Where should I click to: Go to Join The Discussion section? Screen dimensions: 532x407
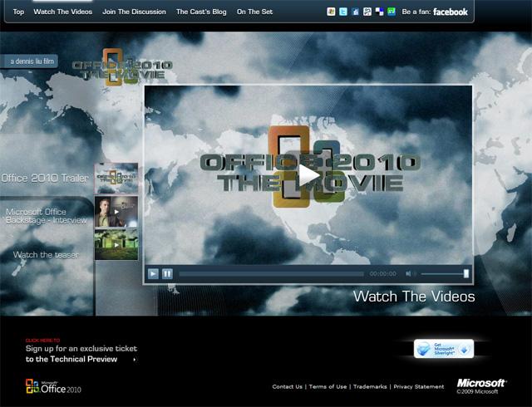[134, 12]
